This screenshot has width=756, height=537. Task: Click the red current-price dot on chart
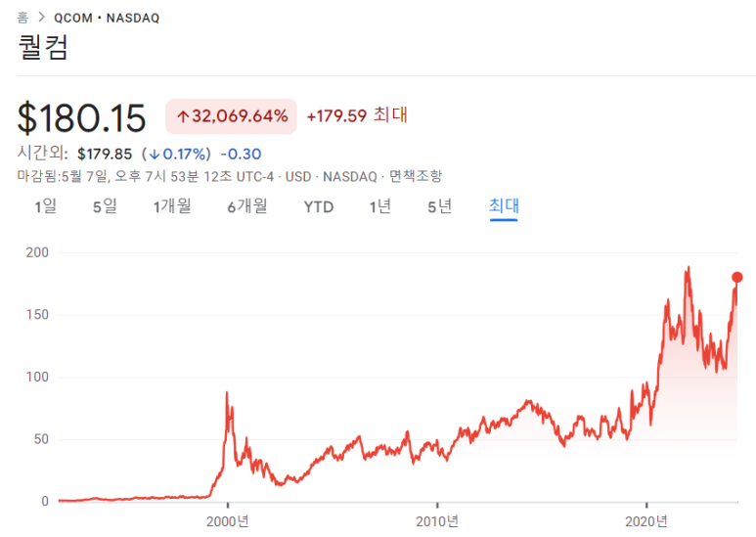(736, 277)
